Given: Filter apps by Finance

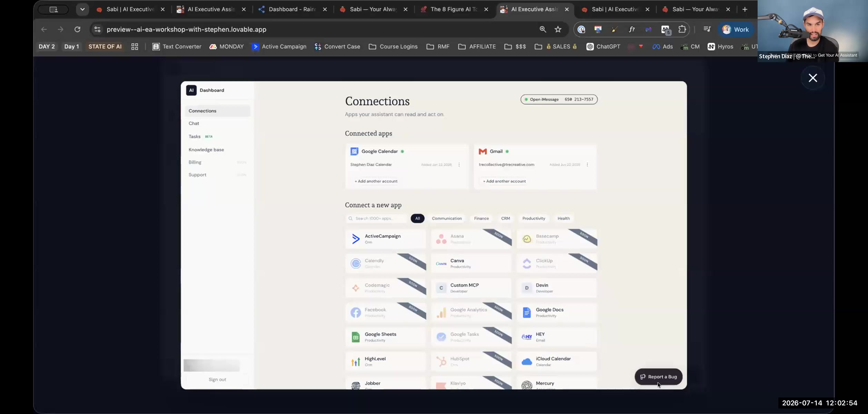Looking at the screenshot, I should click(x=481, y=218).
